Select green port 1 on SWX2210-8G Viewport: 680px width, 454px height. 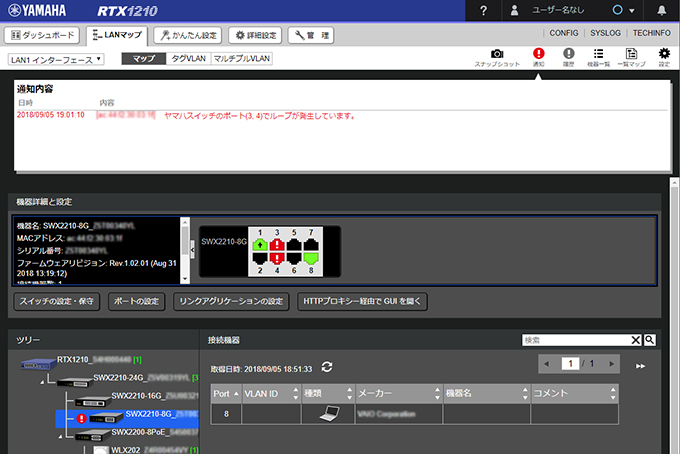[260, 245]
